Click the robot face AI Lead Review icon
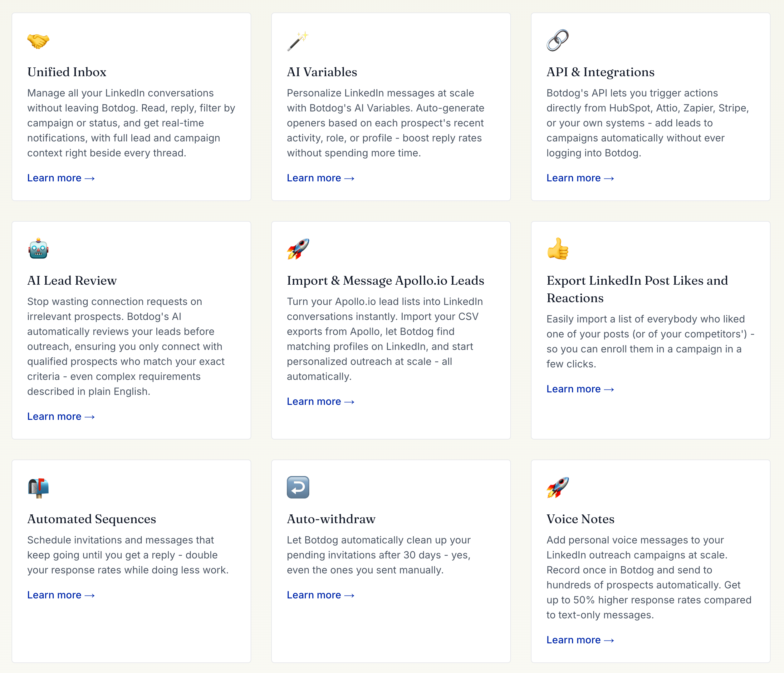Viewport: 784px width, 673px height. (x=38, y=249)
